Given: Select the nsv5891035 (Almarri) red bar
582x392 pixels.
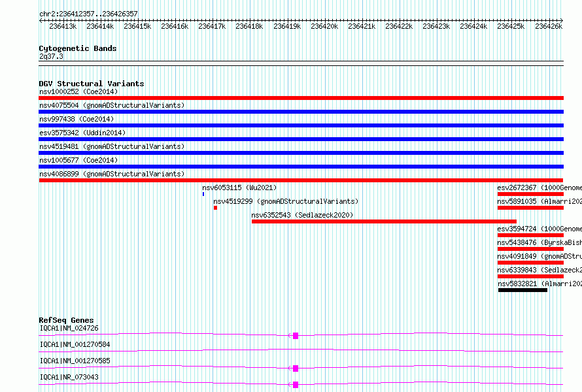Looking at the screenshot, I should (531, 208).
